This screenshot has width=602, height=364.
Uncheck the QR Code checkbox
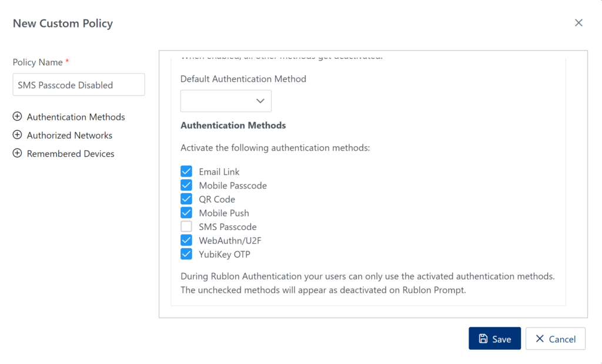pyautogui.click(x=186, y=199)
